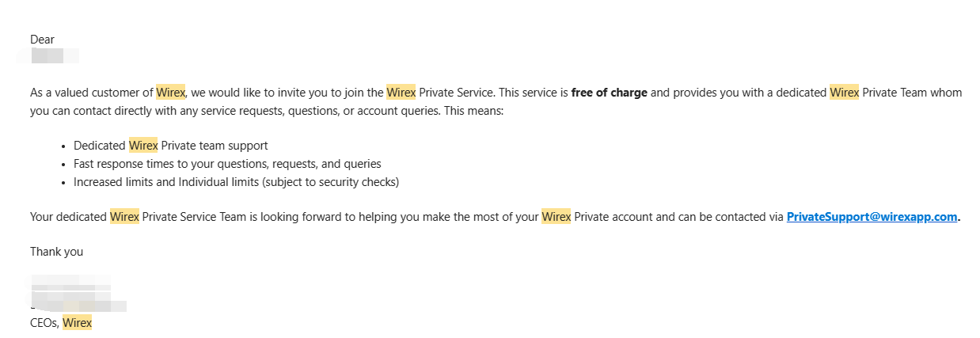Click the "CEOs," text in signature
This screenshot has width=980, height=338.
click(44, 323)
